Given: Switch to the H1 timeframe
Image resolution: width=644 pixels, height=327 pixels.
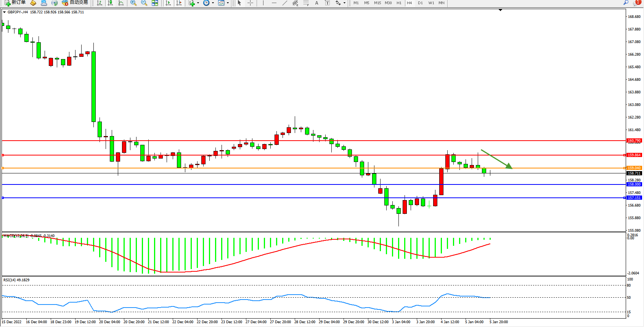Looking at the screenshot, I should 399,3.
